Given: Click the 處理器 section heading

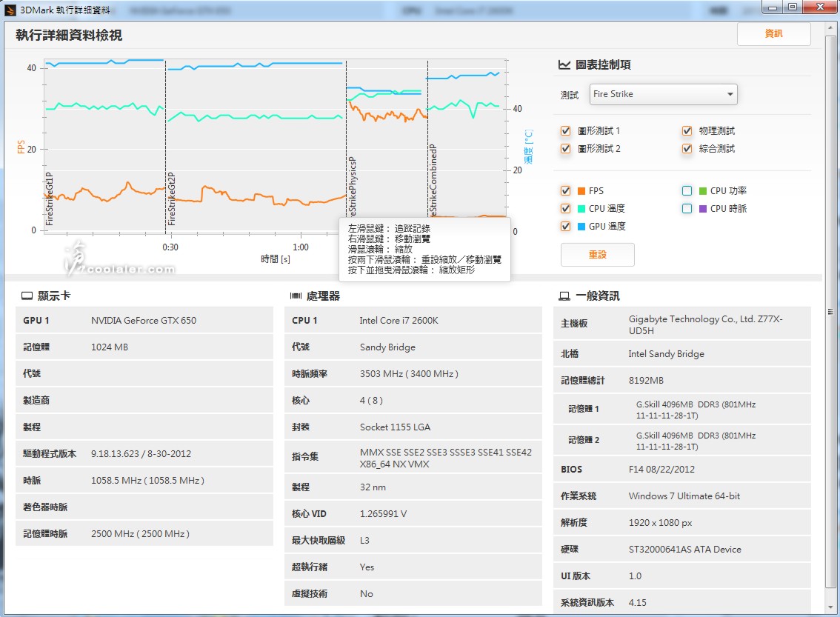Looking at the screenshot, I should [x=323, y=296].
